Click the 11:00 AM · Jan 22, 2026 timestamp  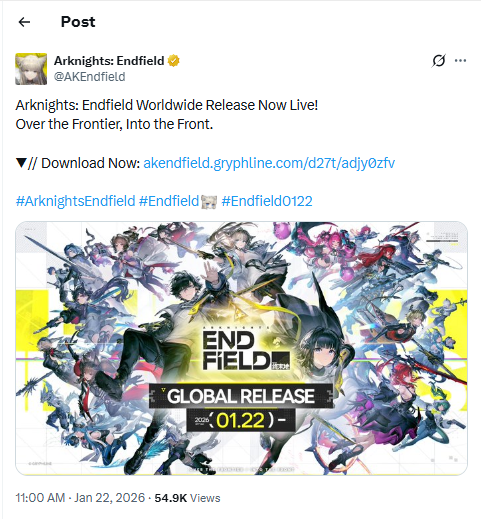pyautogui.click(x=80, y=498)
